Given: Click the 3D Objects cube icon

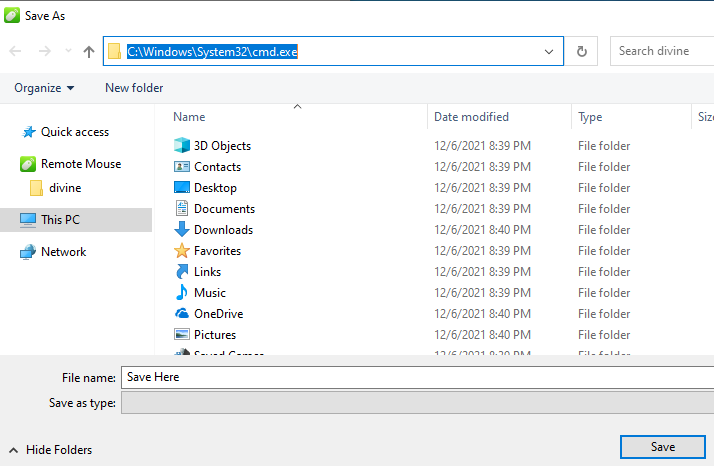Looking at the screenshot, I should coord(182,145).
